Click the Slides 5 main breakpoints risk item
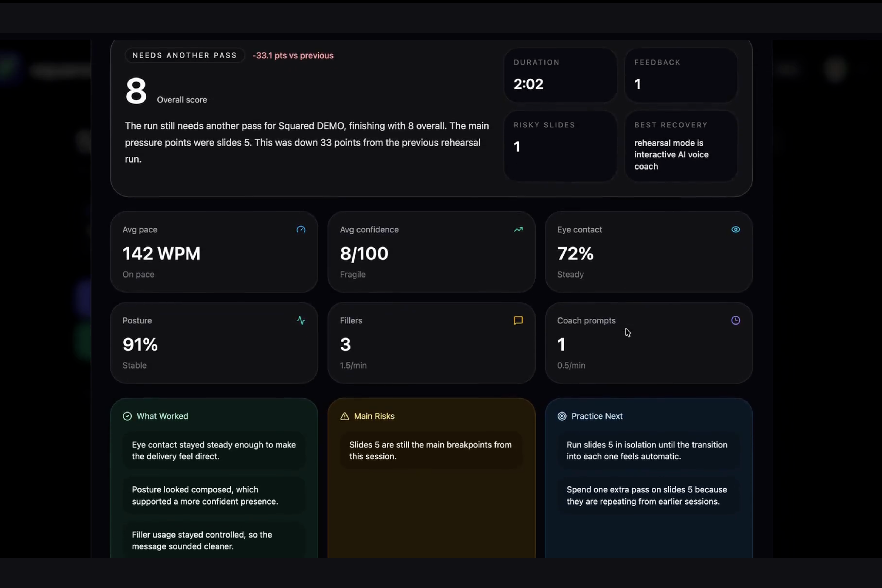 430,450
